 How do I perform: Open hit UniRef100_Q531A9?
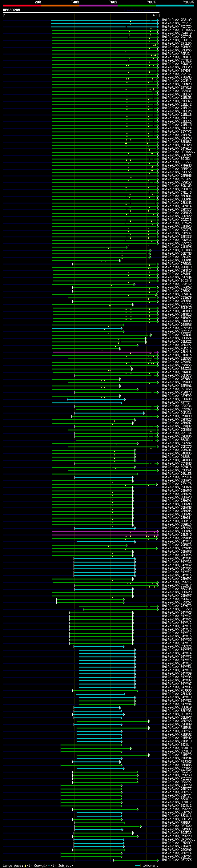177,20
